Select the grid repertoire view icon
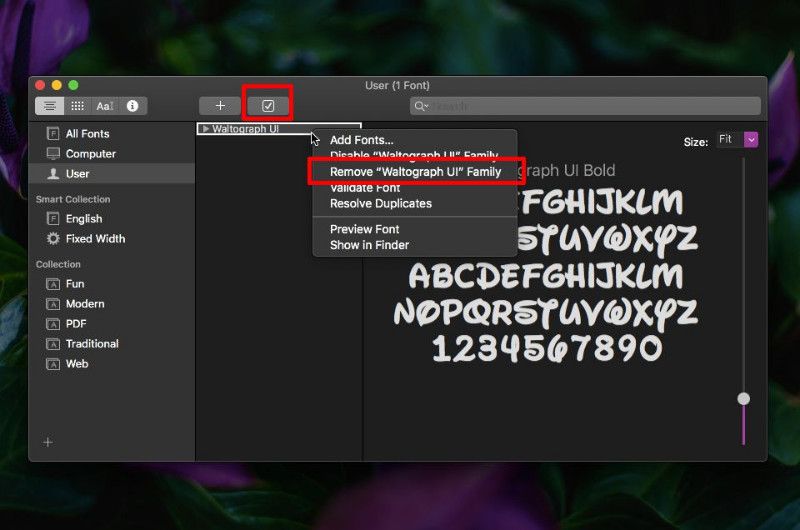 point(77,106)
